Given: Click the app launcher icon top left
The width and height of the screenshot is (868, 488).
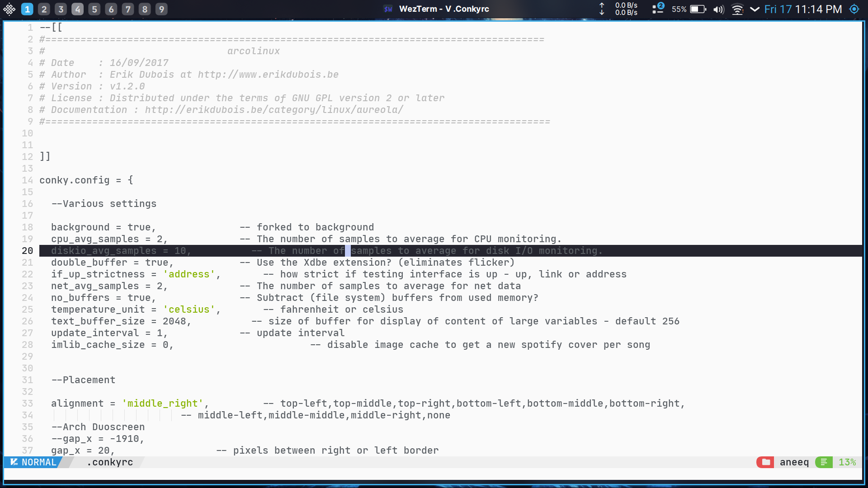Looking at the screenshot, I should [9, 9].
